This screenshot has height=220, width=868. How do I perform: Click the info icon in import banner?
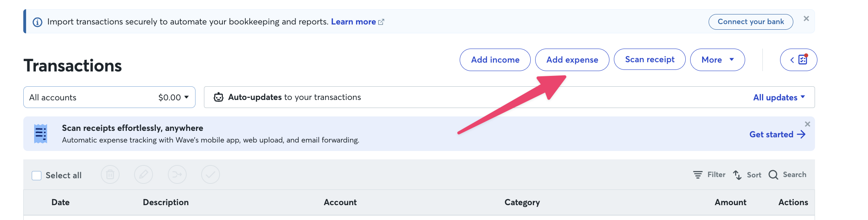37,22
